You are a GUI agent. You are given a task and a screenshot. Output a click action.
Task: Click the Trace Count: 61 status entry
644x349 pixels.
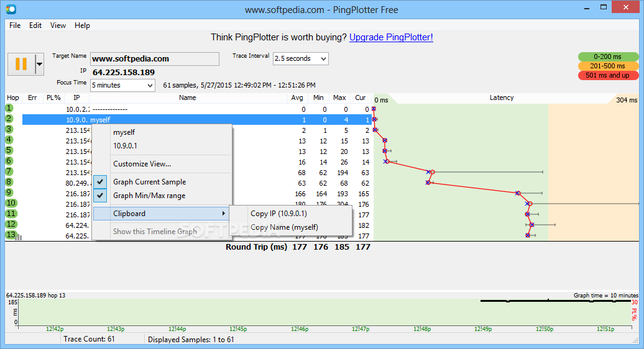89,339
